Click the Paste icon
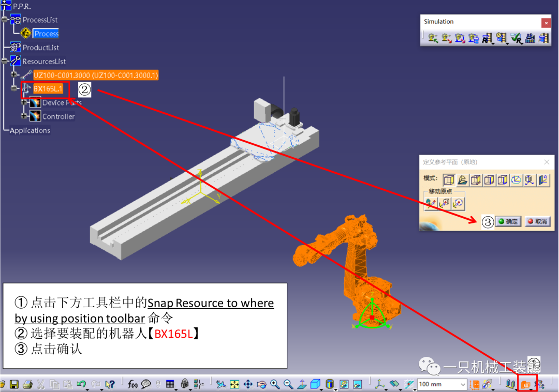The height and width of the screenshot is (392, 559). coord(68,384)
